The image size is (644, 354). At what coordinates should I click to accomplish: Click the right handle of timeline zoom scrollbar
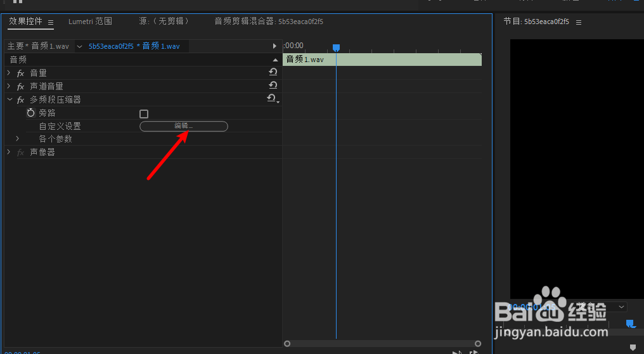tap(478, 343)
